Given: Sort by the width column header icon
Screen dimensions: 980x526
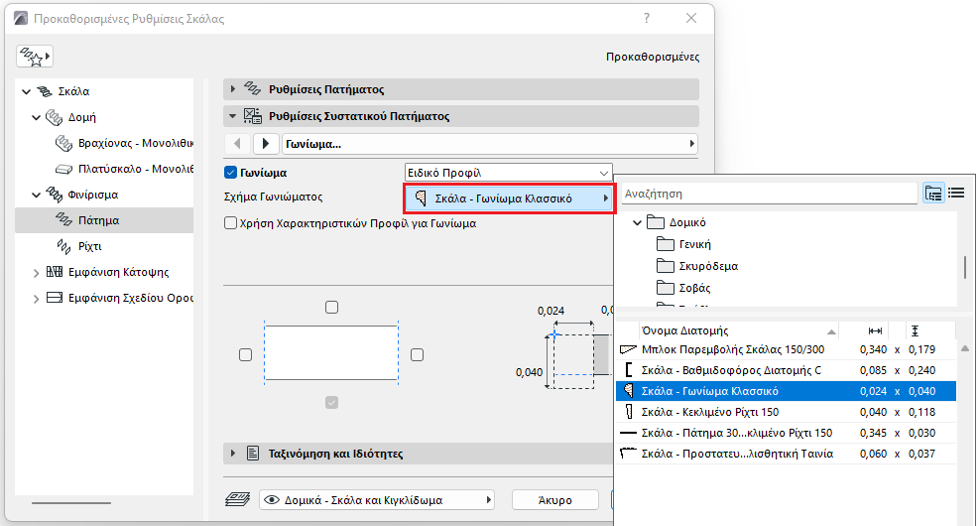Looking at the screenshot, I should tap(875, 330).
